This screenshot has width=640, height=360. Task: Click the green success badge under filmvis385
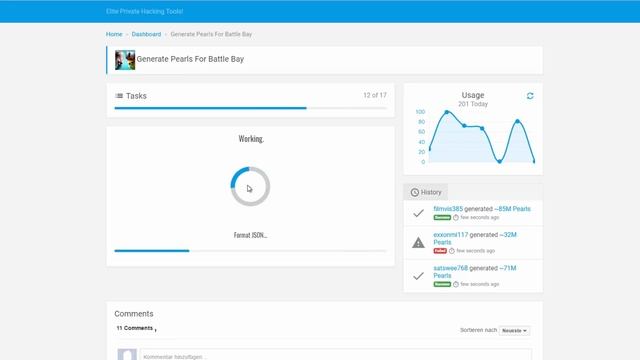(442, 218)
